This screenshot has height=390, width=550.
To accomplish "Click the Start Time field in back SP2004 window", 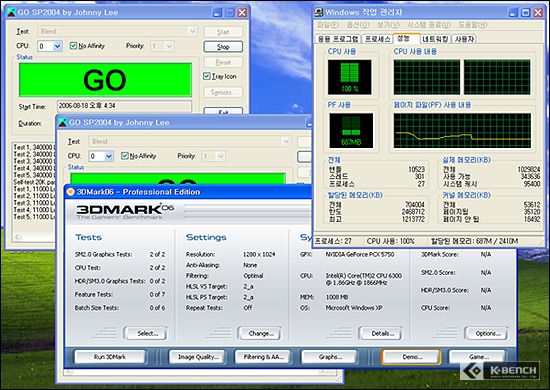I will [x=125, y=106].
